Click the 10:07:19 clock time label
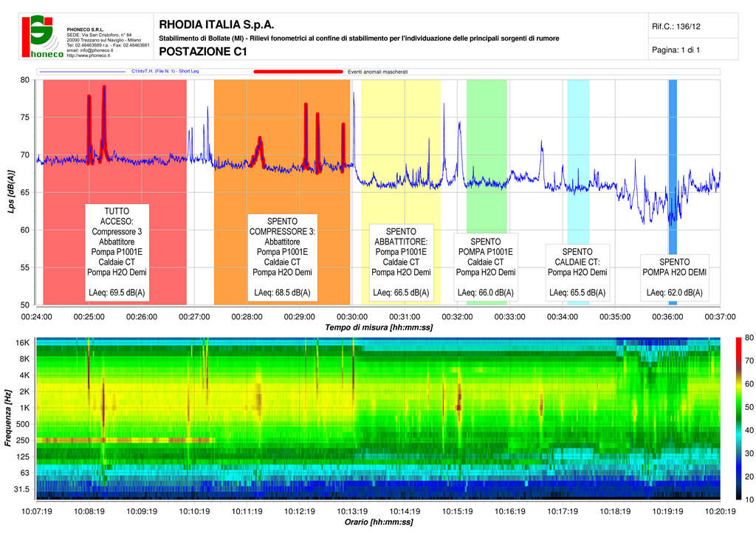The height and width of the screenshot is (535, 756). [x=37, y=511]
